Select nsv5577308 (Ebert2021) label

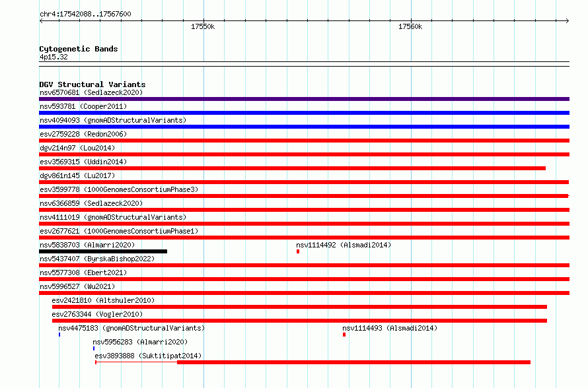83,273
